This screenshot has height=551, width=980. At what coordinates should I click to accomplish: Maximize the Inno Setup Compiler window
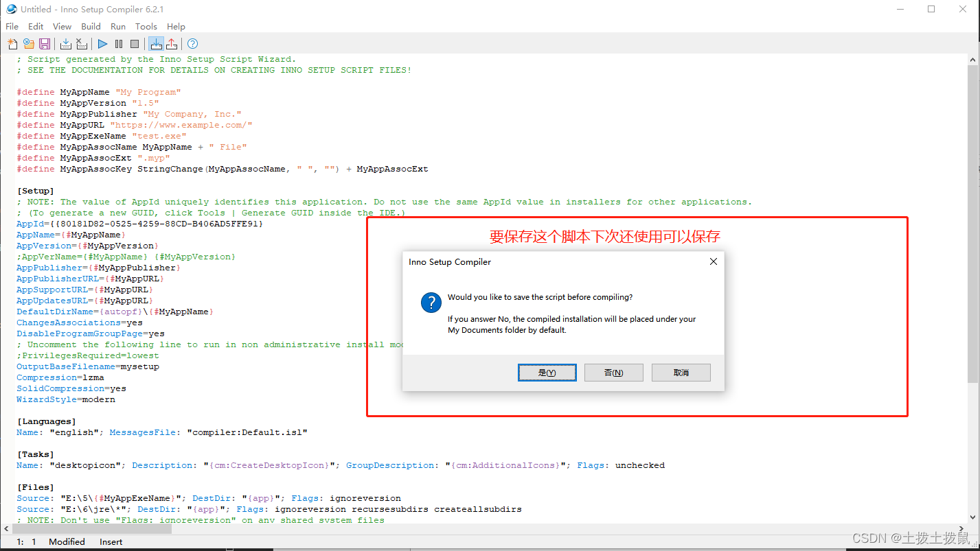click(931, 9)
